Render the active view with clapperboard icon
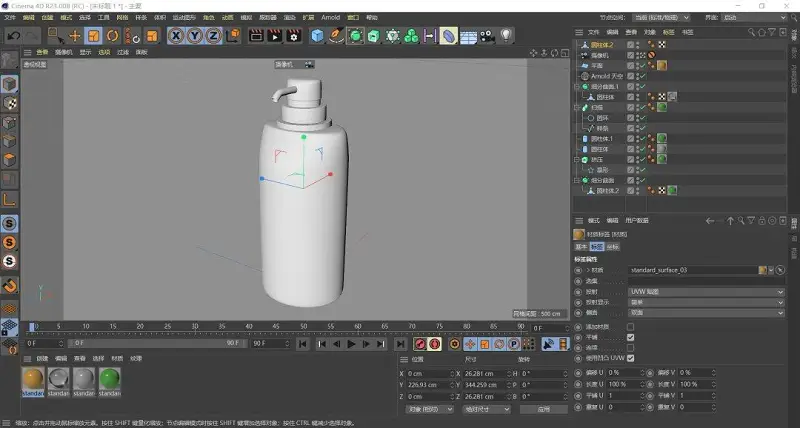Screen dimensions: 800x428 256,36
